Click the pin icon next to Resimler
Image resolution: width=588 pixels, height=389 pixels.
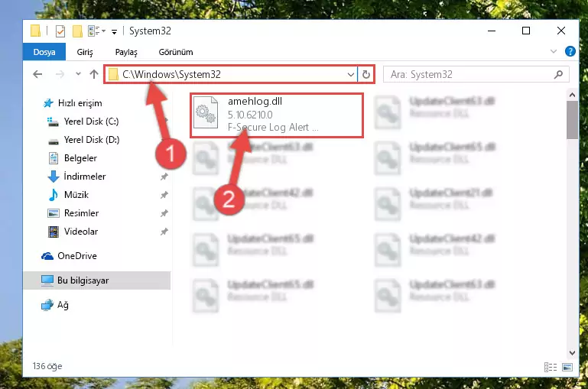(164, 213)
